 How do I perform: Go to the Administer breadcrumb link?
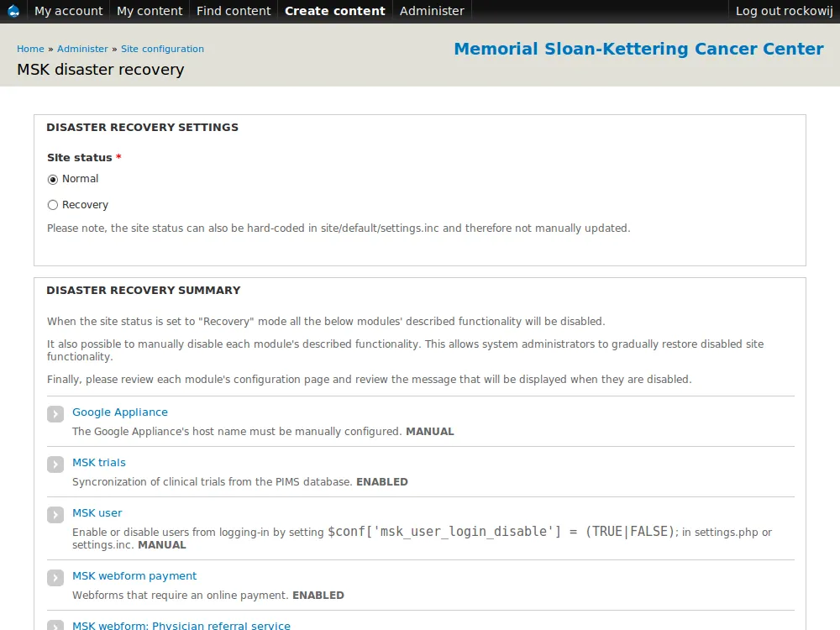click(82, 49)
